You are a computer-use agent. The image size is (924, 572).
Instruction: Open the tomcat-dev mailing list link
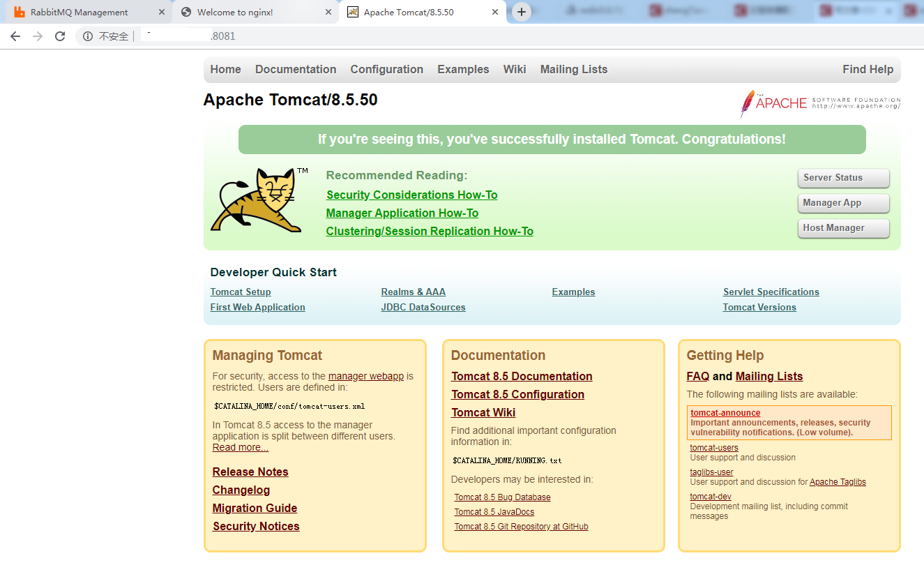(x=711, y=497)
